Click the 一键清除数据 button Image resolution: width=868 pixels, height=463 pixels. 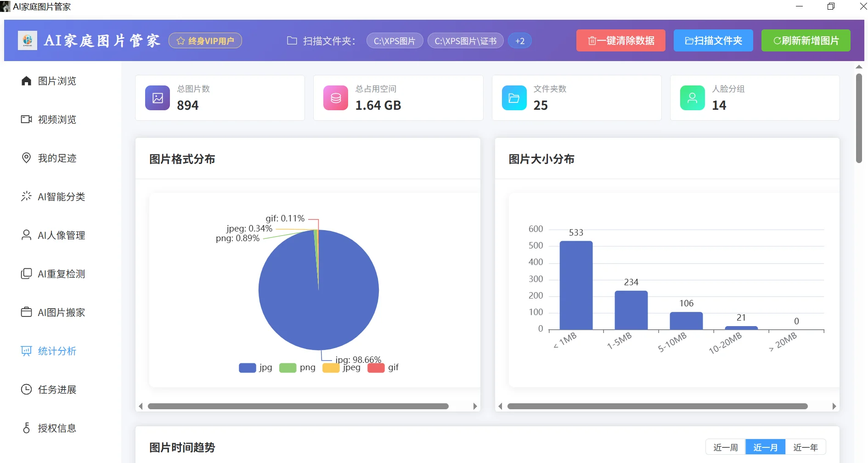click(621, 40)
